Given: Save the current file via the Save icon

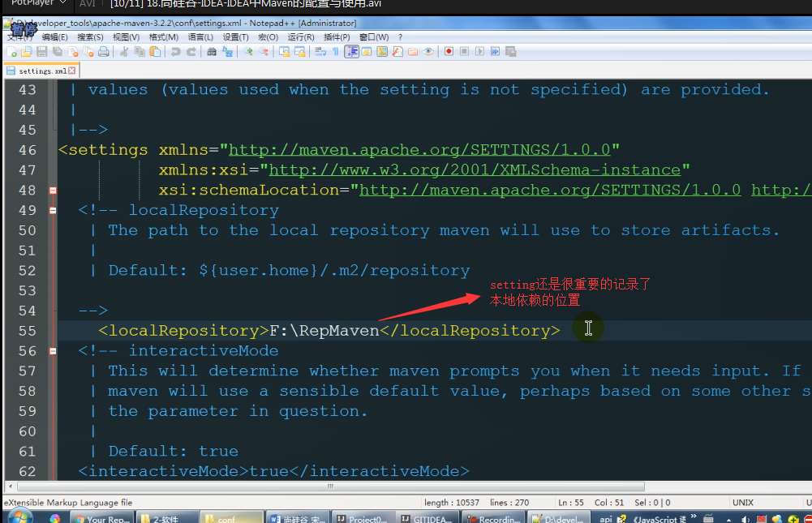Looking at the screenshot, I should tap(42, 52).
